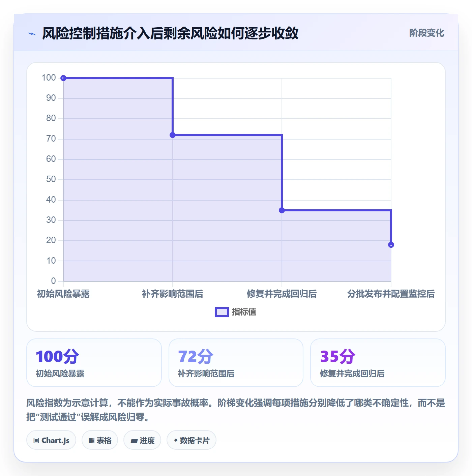The height and width of the screenshot is (476, 472).
Task: Click the bar icon in 进度 tag
Action: [x=134, y=441]
